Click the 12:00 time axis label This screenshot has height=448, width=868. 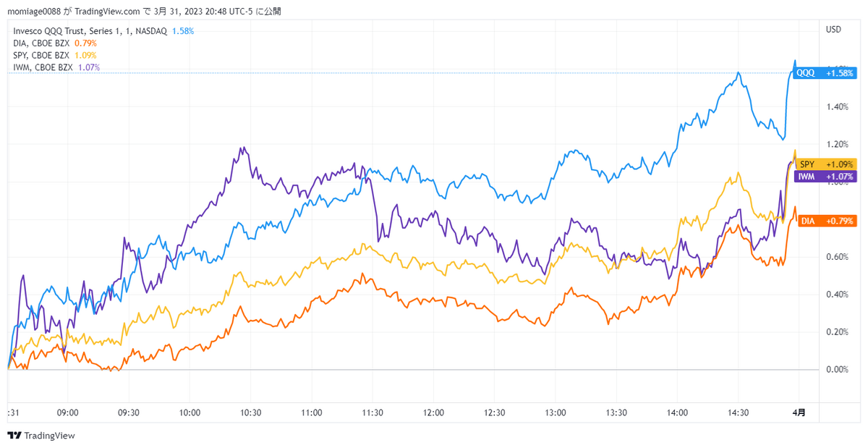pos(433,412)
